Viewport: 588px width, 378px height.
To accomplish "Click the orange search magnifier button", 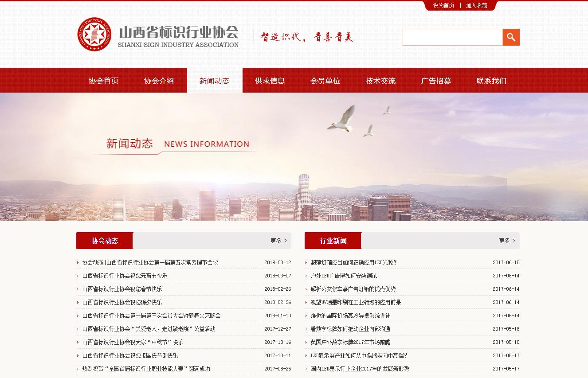I will click(511, 37).
